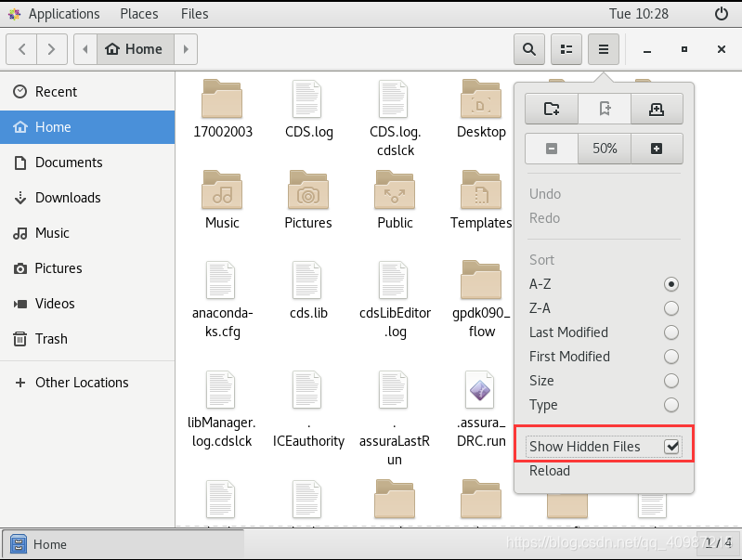
Task: Open Other Locations in sidebar
Action: tap(82, 383)
